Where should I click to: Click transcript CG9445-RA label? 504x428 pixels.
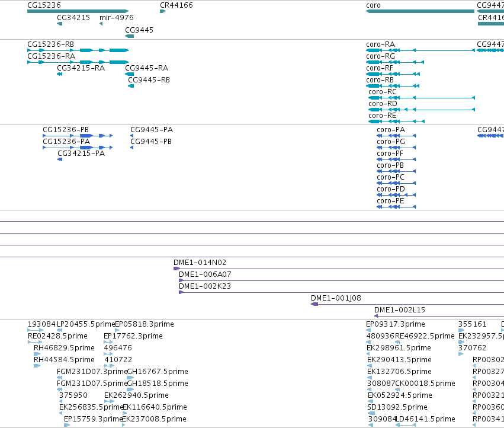point(146,68)
